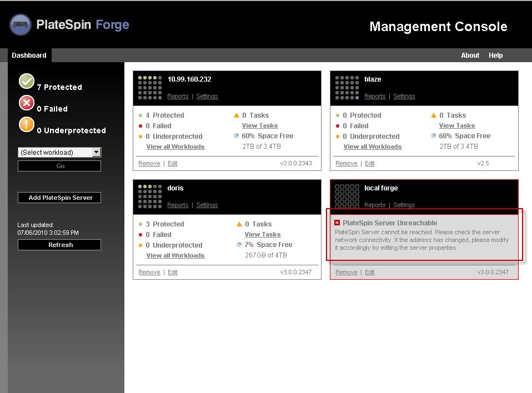Open Settings for 10.99.160.232
This screenshot has width=532, height=393.
coord(207,96)
